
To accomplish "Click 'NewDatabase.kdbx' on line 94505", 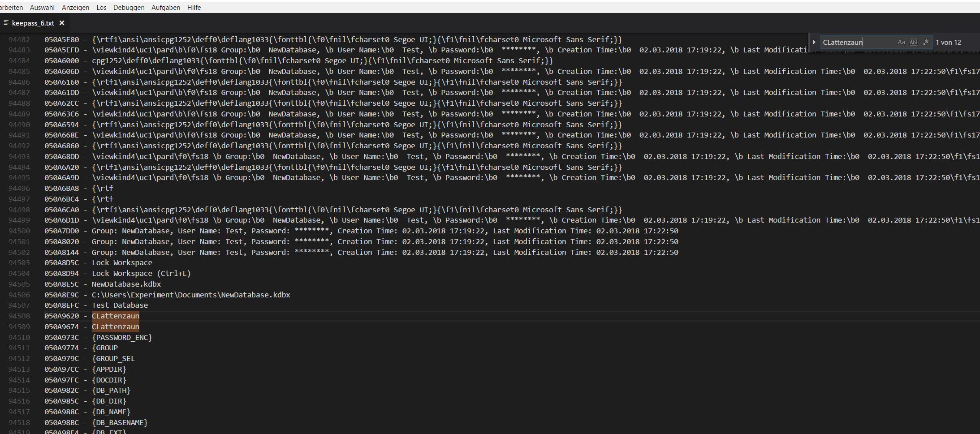I will click(126, 284).
